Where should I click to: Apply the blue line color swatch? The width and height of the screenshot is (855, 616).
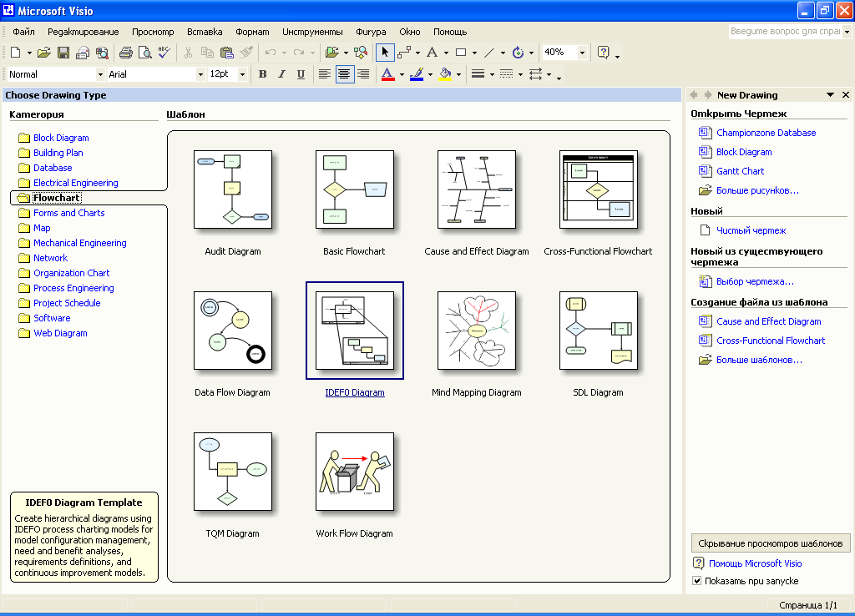click(x=417, y=74)
